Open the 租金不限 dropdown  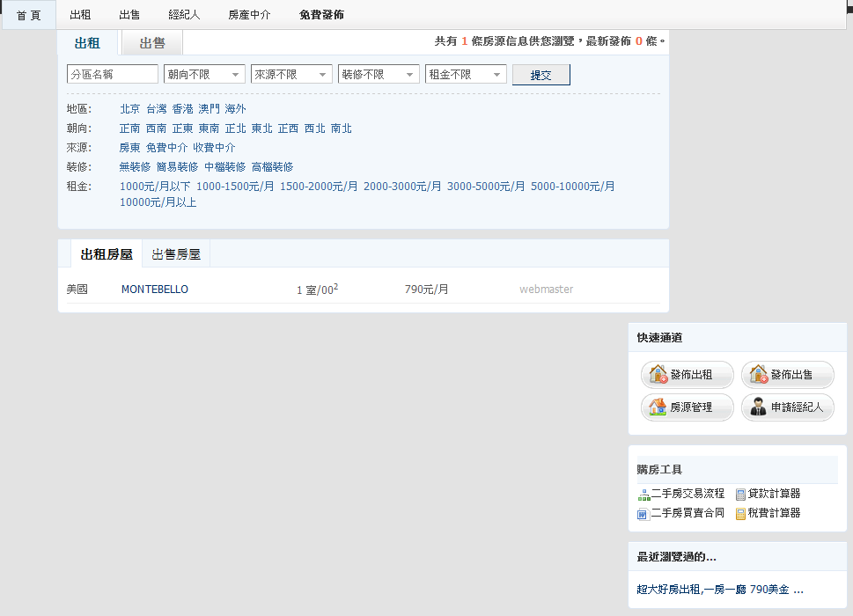[x=466, y=75]
